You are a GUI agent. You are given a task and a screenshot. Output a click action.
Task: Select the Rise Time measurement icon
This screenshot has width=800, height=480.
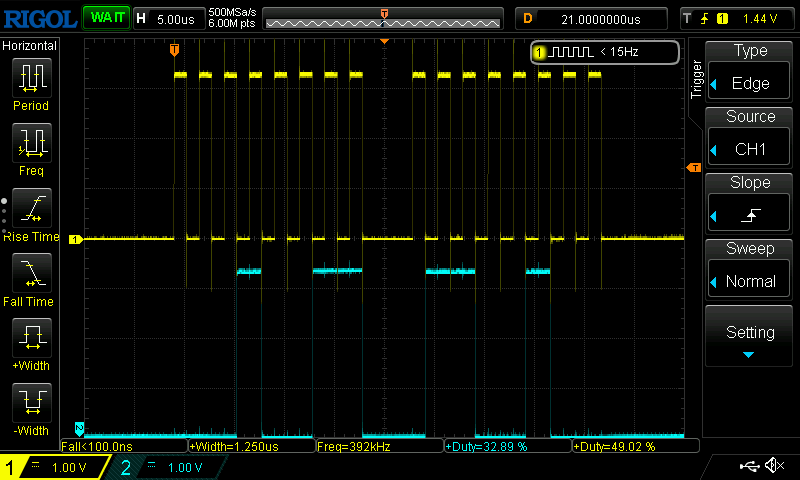(32, 208)
